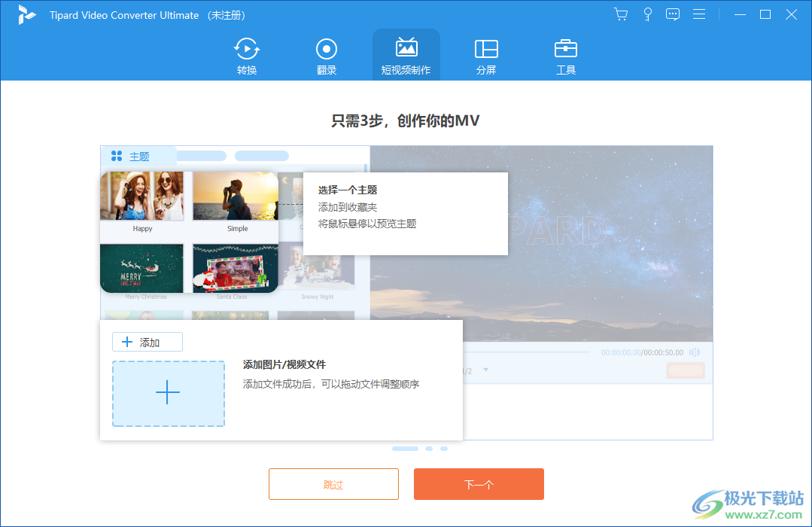The width and height of the screenshot is (812, 527).
Task: Open the shopping cart purchase icon
Action: (x=620, y=14)
